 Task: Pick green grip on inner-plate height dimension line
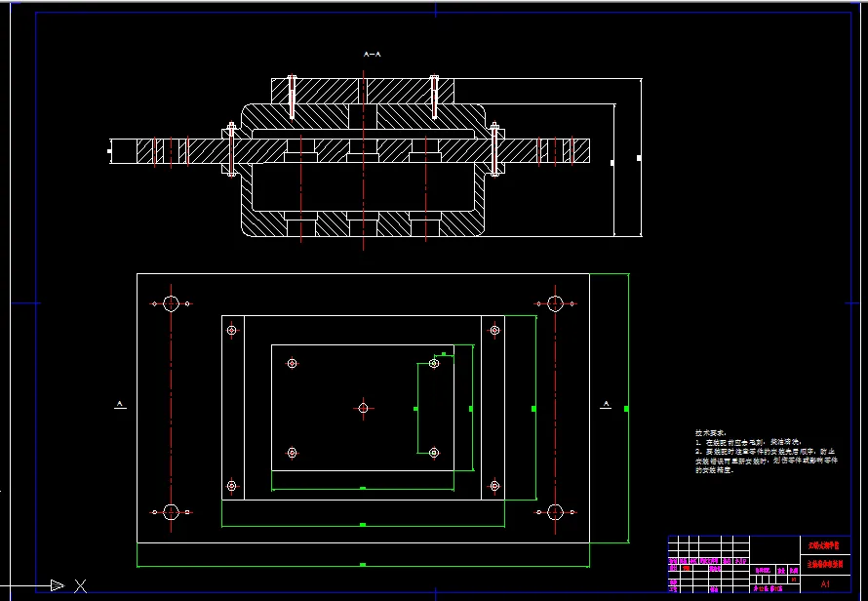point(471,409)
